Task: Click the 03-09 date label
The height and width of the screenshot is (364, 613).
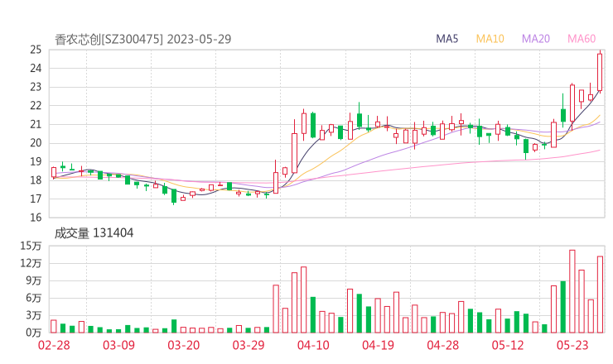Action: pos(118,345)
